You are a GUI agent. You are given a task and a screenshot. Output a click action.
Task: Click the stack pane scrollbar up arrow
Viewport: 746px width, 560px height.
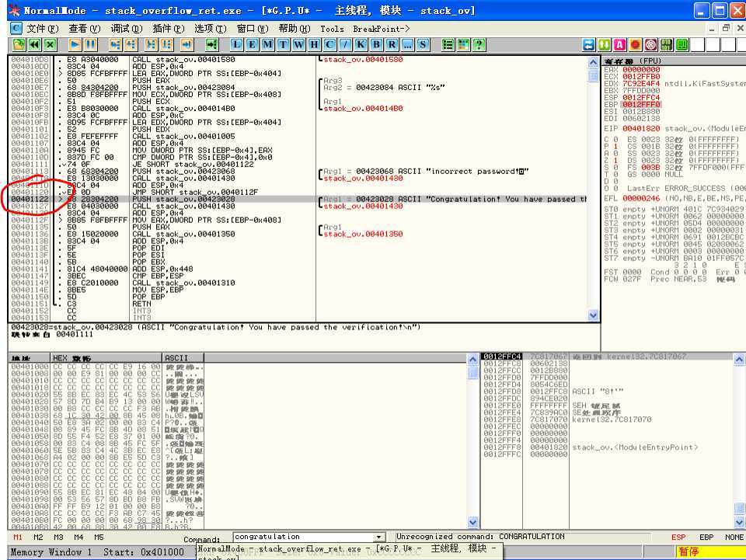click(x=739, y=360)
